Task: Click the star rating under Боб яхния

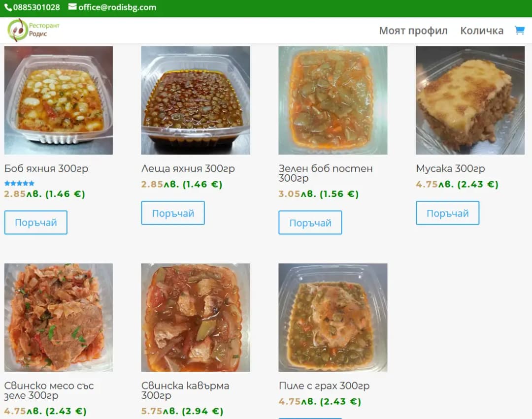Action: click(20, 183)
